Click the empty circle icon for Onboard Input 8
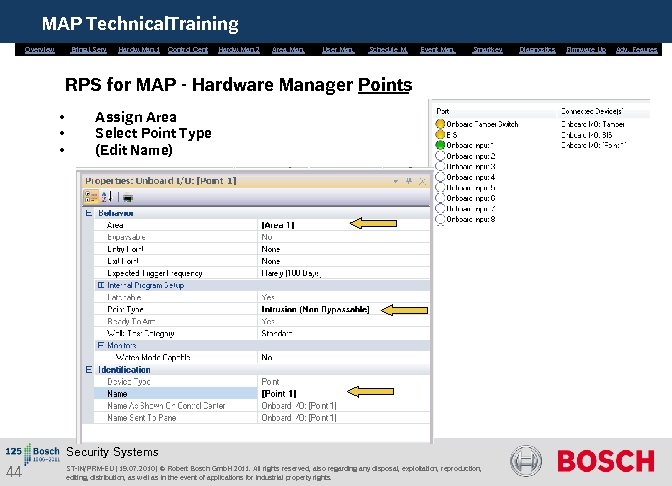 pyautogui.click(x=440, y=219)
